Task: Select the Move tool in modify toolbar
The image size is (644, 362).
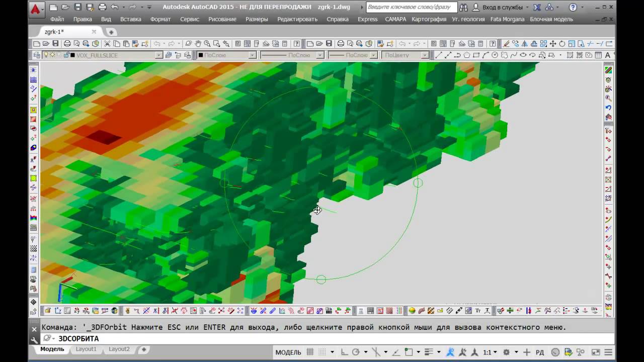Action: (552, 44)
